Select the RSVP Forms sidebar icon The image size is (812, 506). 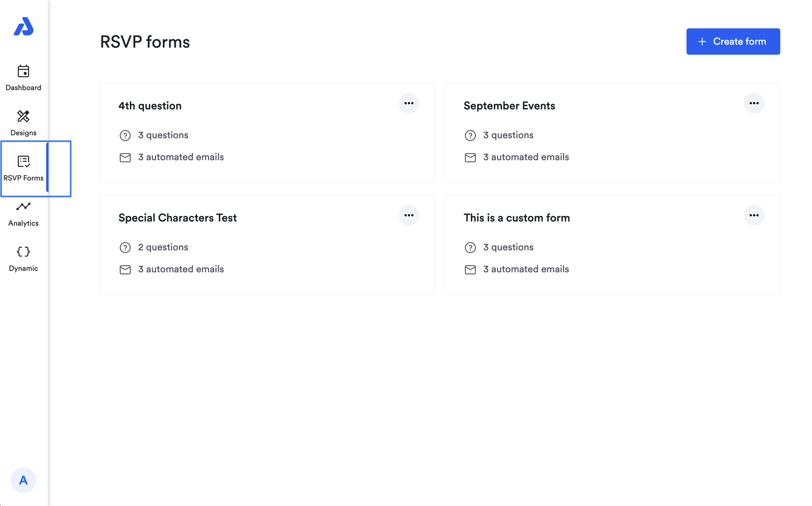(23, 162)
